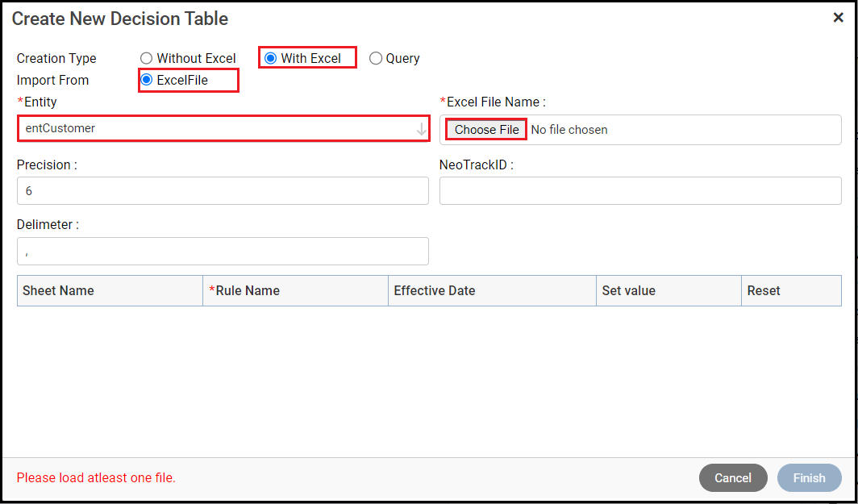The width and height of the screenshot is (858, 504).
Task: Click the Rule Name column header
Action: (x=247, y=290)
